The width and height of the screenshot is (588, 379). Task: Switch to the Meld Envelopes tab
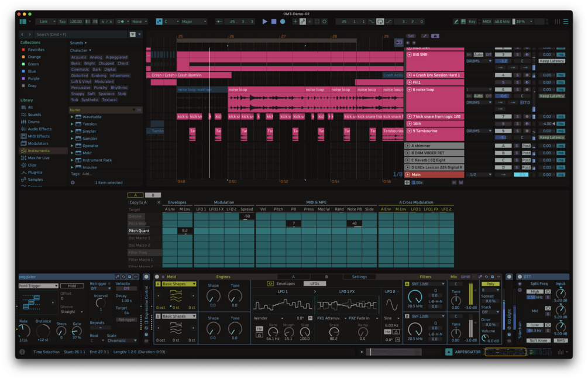[x=286, y=284]
